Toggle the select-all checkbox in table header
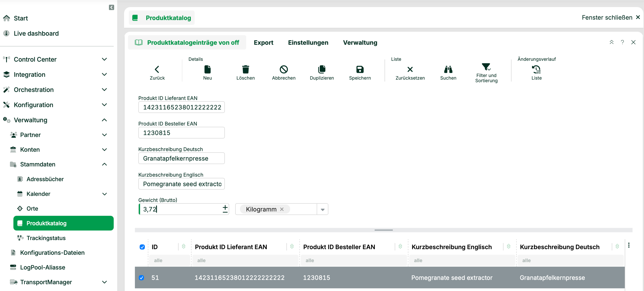The width and height of the screenshot is (644, 291). click(142, 247)
